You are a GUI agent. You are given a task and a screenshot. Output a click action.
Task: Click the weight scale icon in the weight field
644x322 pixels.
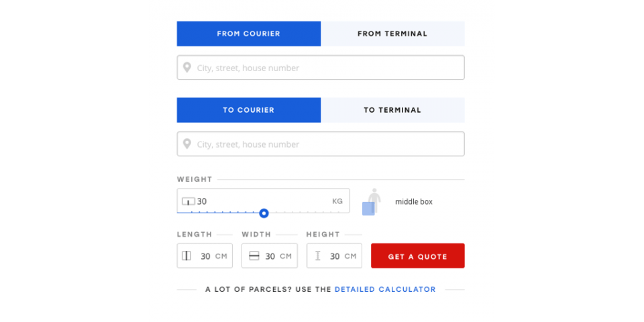point(189,201)
